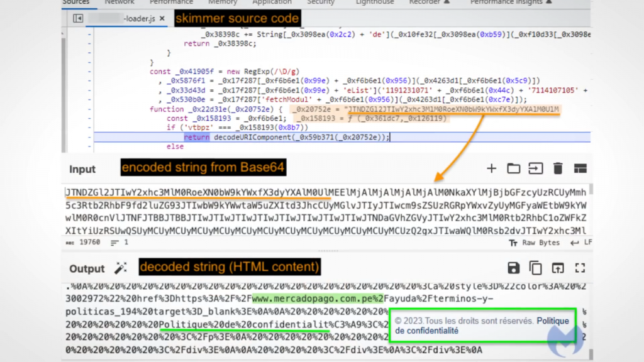Image resolution: width=644 pixels, height=362 pixels.
Task: Open the Performance tab
Action: click(171, 3)
